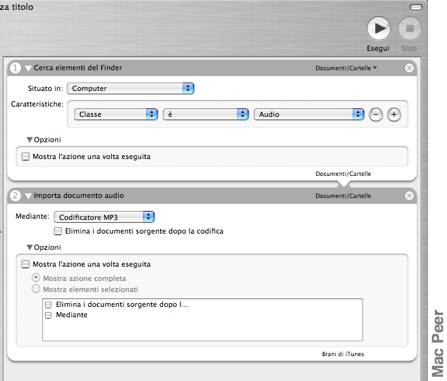Click the step number 2 badge
The width and height of the screenshot is (447, 381).
pyautogui.click(x=15, y=196)
